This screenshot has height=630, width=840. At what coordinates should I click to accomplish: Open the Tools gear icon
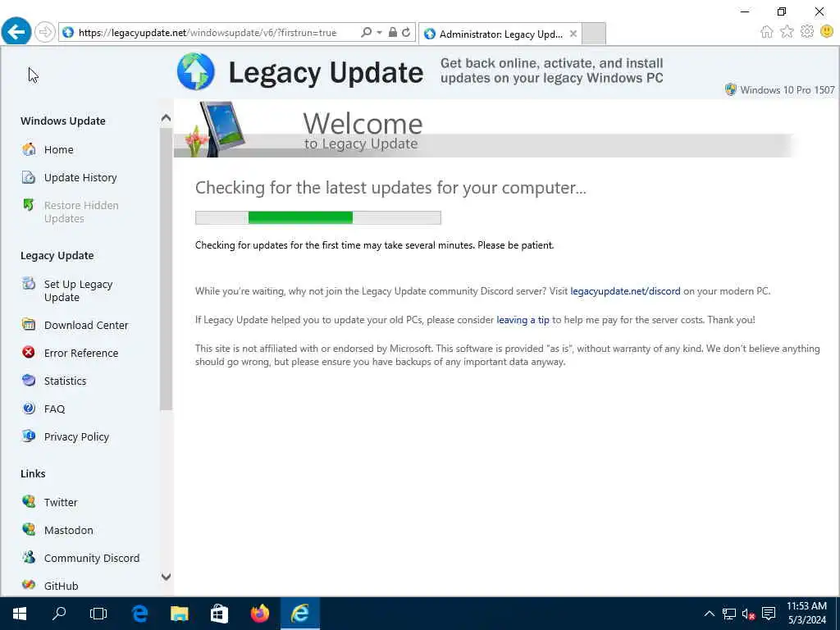coord(807,32)
